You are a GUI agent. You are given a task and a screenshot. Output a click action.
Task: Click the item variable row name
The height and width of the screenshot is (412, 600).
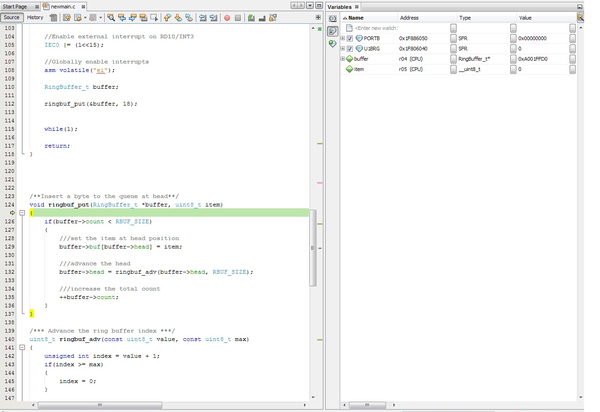359,69
